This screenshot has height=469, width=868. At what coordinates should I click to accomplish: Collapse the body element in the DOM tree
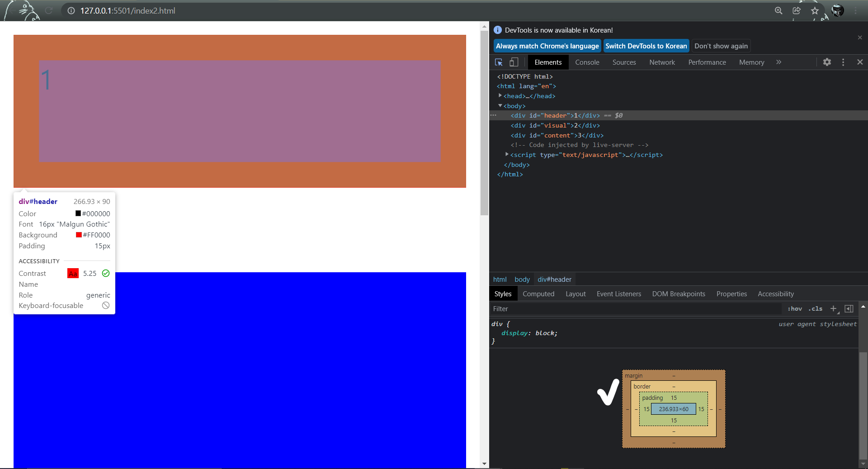coord(500,105)
